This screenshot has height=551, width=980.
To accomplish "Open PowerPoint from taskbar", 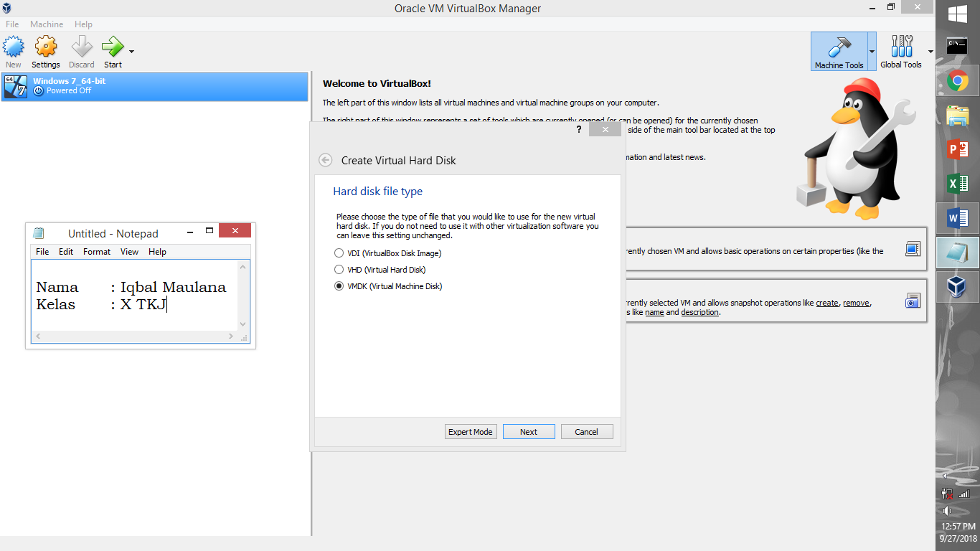I will pos(957,150).
